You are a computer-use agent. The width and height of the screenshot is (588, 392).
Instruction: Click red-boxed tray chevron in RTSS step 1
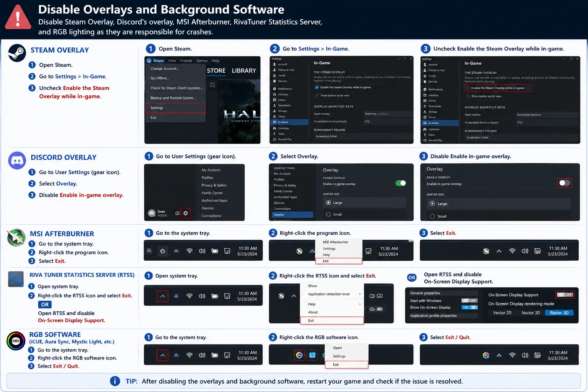pos(163,296)
